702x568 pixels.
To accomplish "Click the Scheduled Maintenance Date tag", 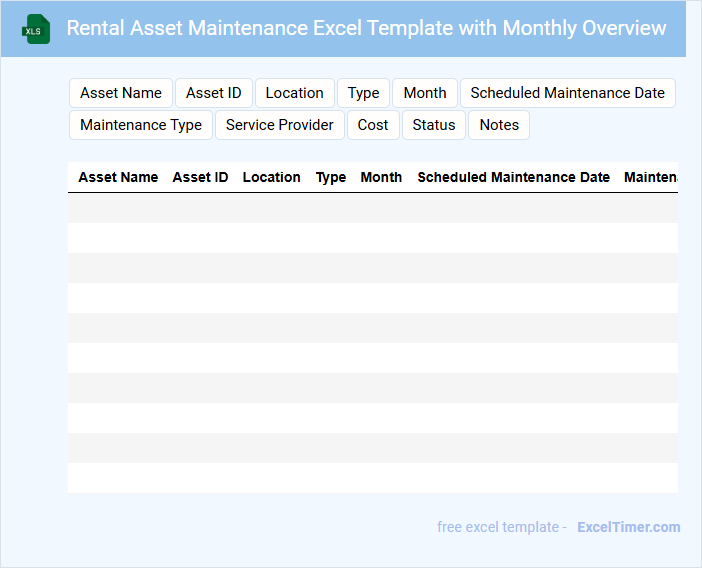I will tap(567, 93).
